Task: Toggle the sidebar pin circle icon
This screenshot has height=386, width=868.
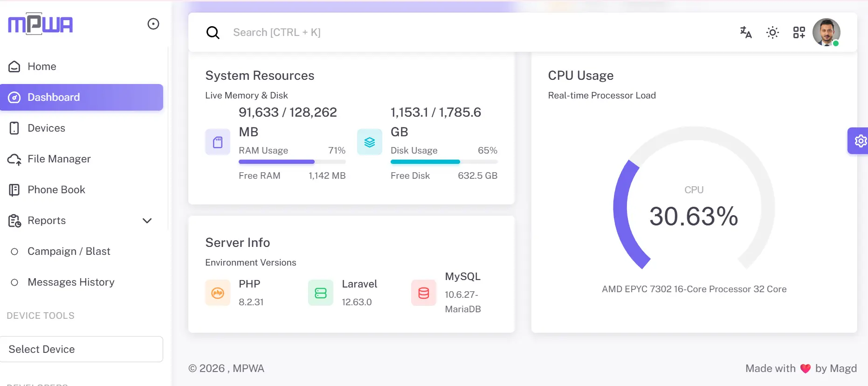Action: click(153, 24)
